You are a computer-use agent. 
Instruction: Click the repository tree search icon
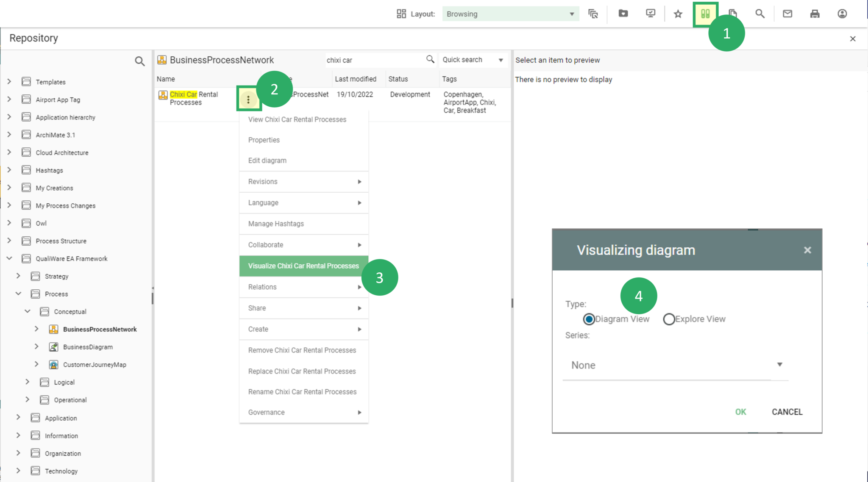tap(139, 61)
